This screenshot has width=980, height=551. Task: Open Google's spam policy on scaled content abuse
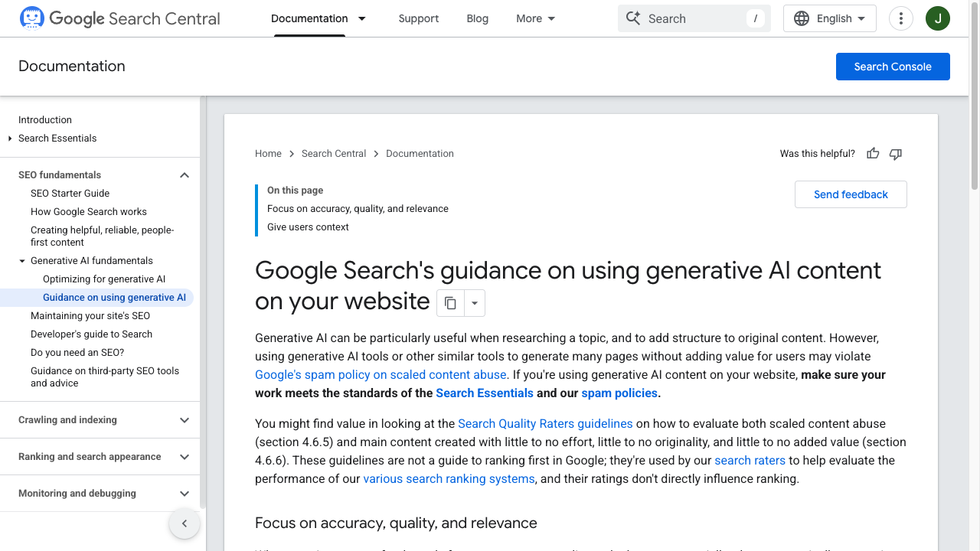coord(381,375)
